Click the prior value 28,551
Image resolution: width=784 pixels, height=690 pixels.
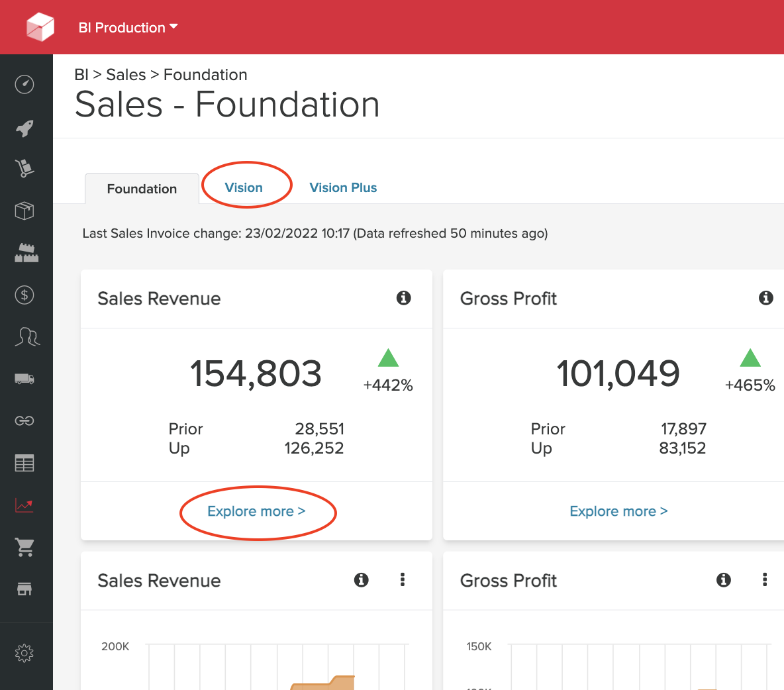[320, 429]
